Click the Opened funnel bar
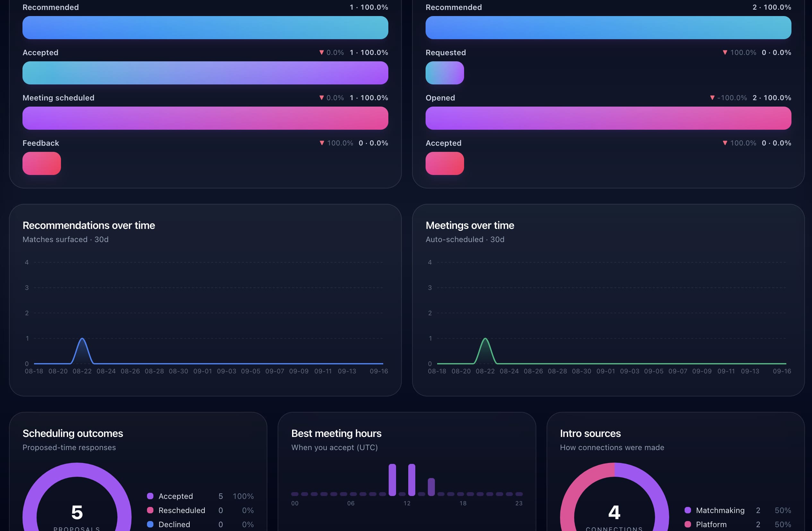This screenshot has height=531, width=812. tap(608, 118)
